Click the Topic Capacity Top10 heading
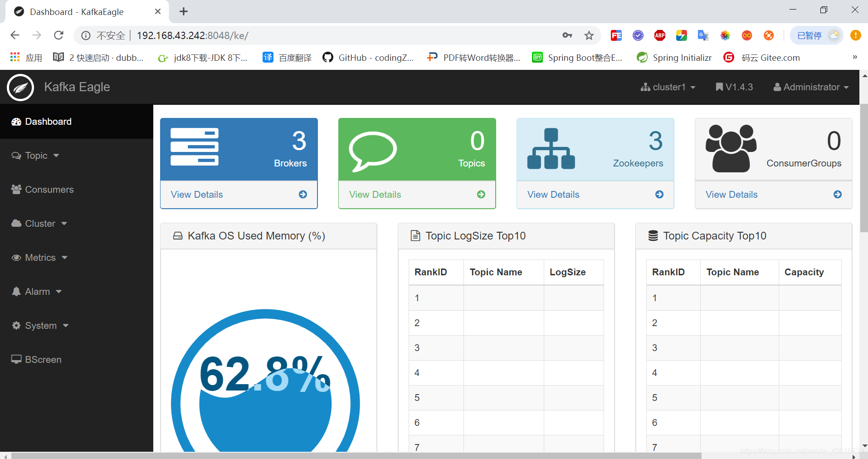Image resolution: width=868 pixels, height=459 pixels. coord(715,236)
